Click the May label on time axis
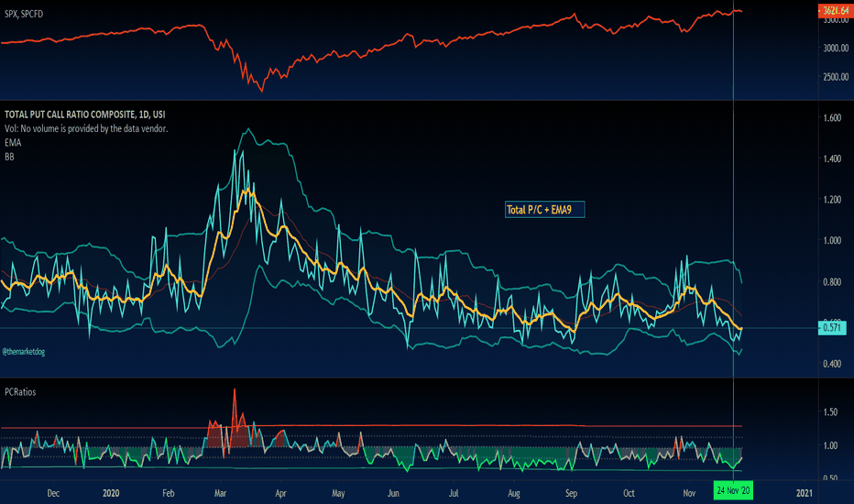854x504 pixels. (x=338, y=494)
